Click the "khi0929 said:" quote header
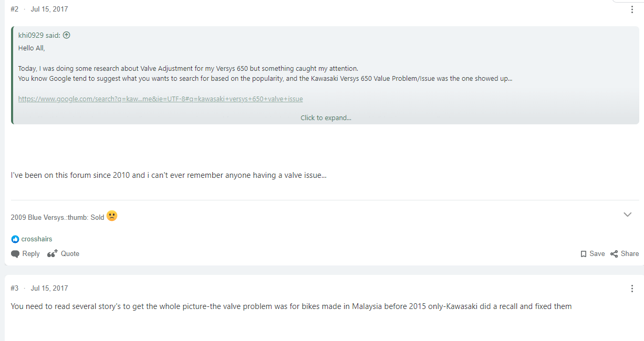 39,35
